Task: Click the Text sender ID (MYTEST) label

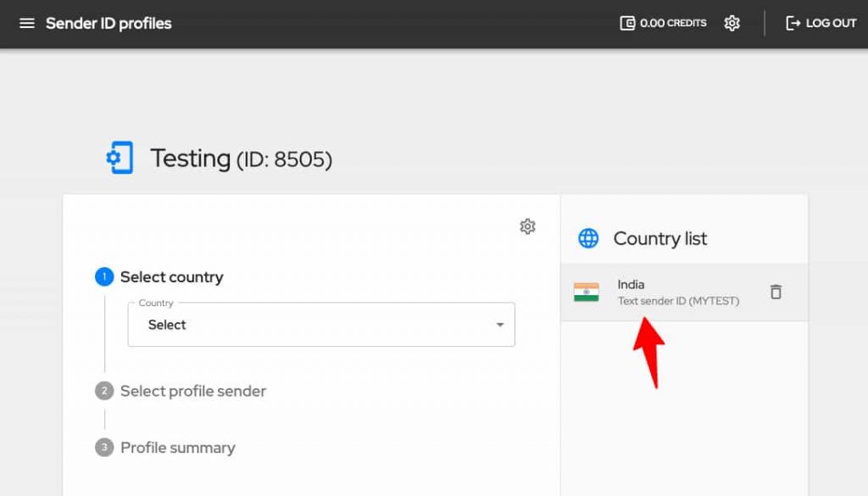Action: (x=678, y=301)
